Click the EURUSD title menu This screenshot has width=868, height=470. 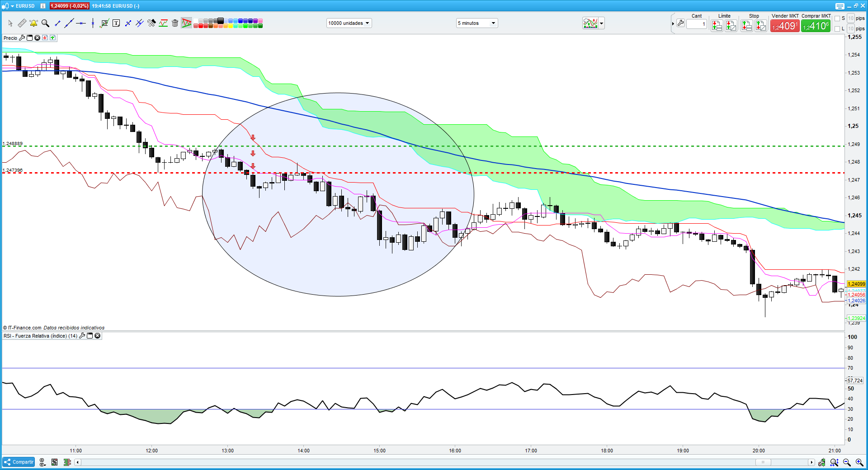(x=22, y=6)
